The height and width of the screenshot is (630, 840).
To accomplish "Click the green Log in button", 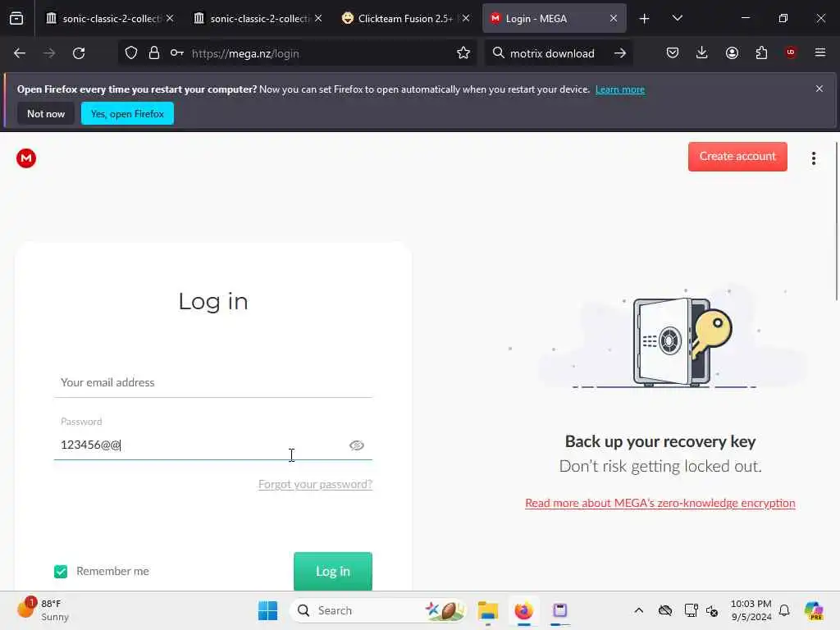I will [x=333, y=571].
